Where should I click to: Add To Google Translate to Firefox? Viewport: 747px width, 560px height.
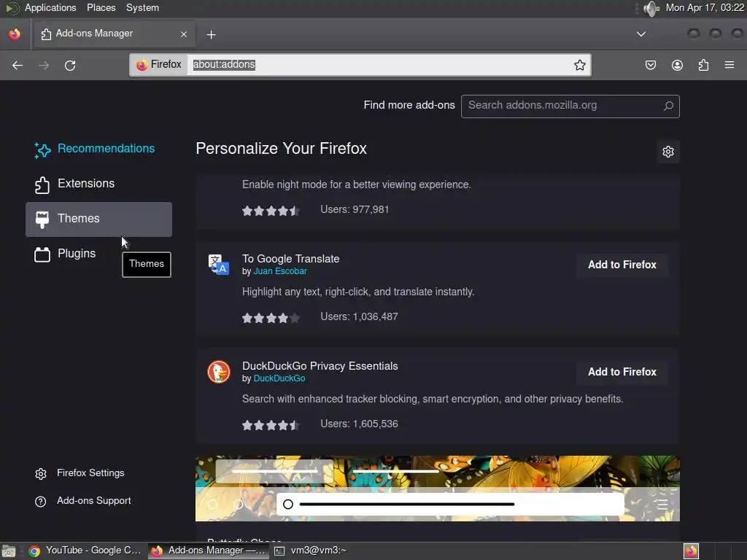coord(622,265)
